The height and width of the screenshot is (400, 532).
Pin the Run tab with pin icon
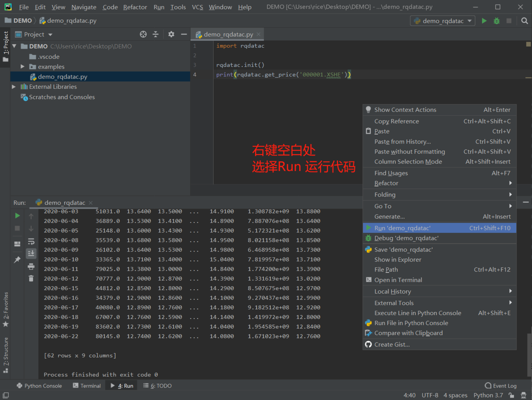click(x=17, y=260)
